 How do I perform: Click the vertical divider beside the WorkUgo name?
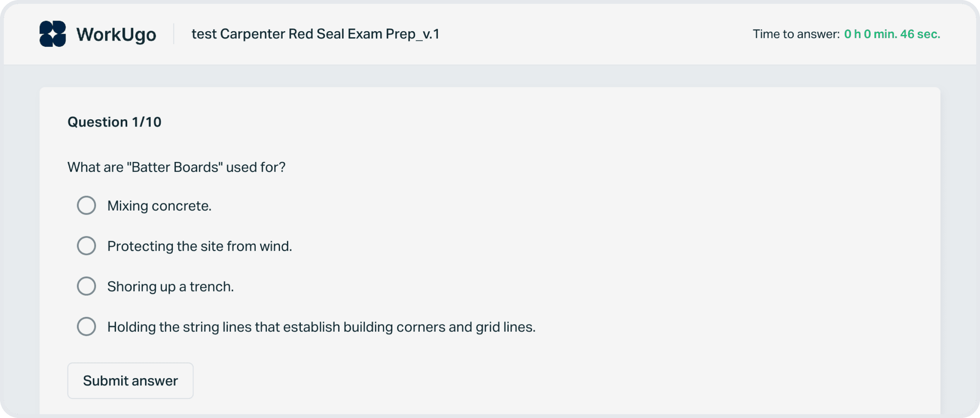[174, 34]
